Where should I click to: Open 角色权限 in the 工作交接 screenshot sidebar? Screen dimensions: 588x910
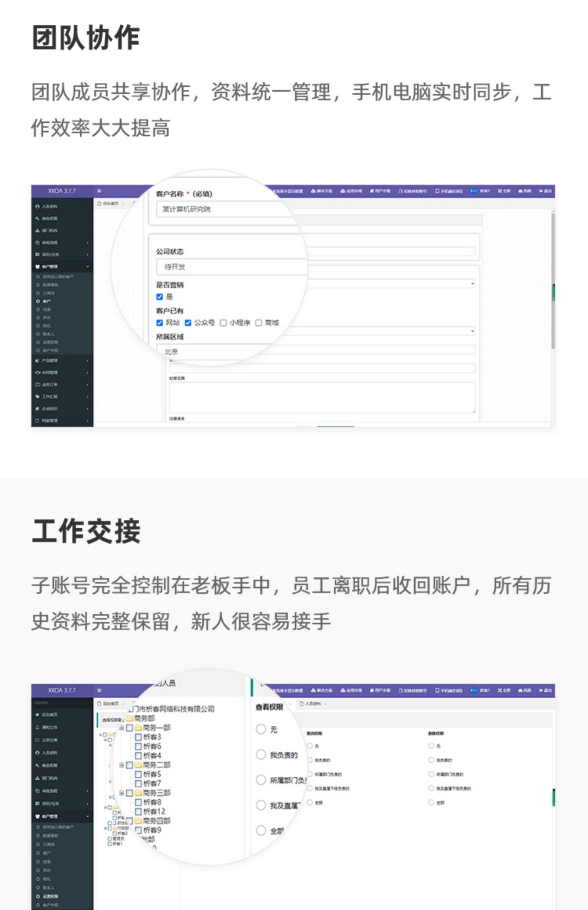click(x=46, y=765)
